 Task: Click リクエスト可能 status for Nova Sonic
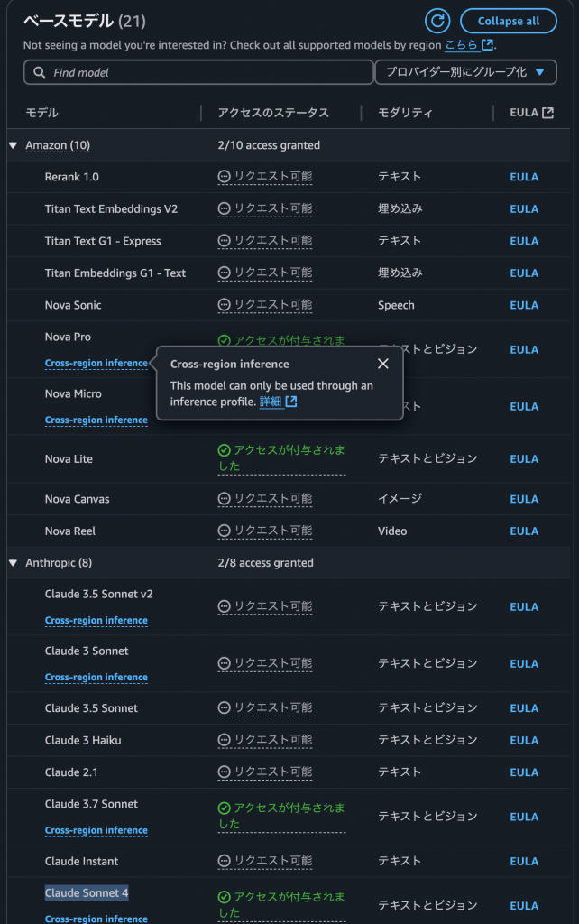265,305
